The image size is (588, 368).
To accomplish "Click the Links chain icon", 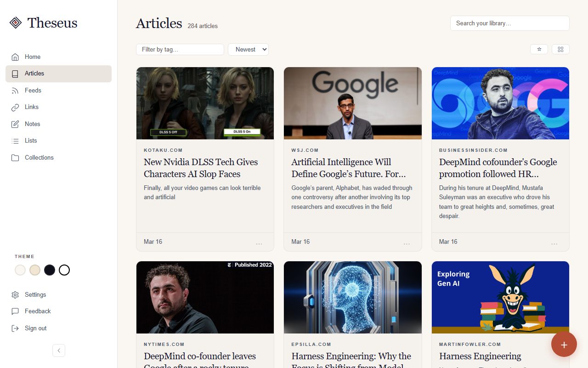I will [15, 107].
